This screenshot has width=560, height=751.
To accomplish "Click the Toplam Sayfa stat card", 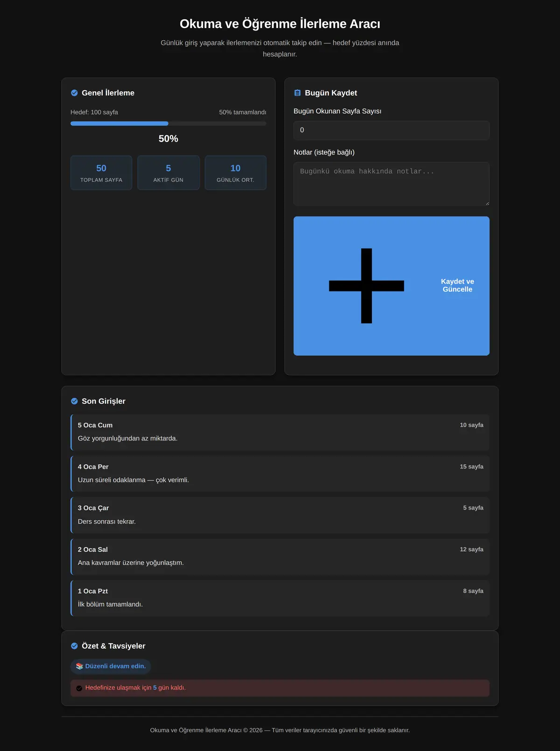I will click(x=101, y=173).
